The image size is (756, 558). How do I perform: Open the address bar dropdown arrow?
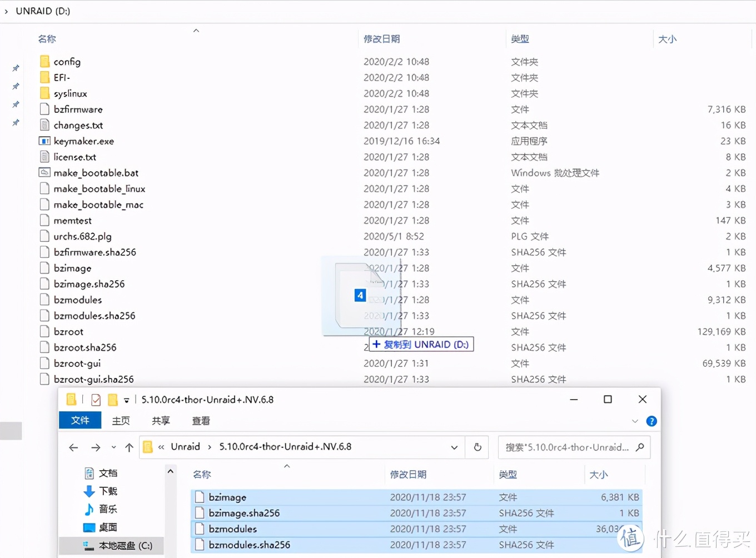[454, 447]
